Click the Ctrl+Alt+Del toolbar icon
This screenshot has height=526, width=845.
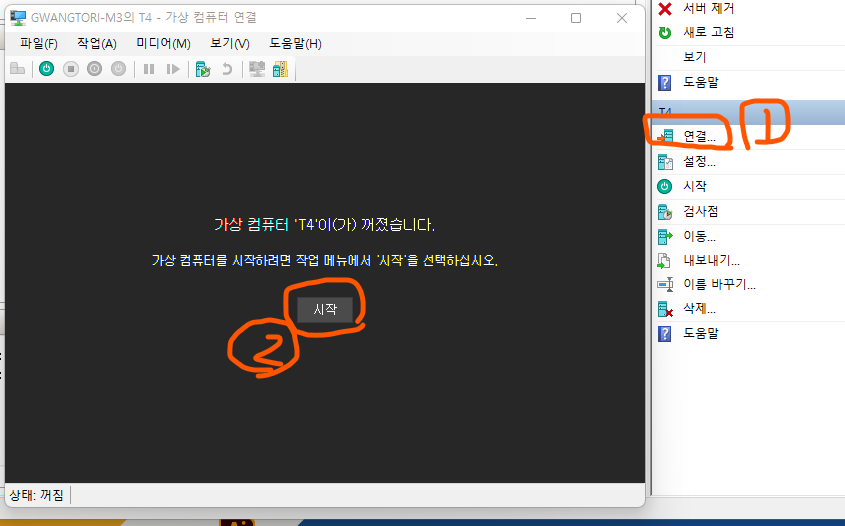(18, 69)
